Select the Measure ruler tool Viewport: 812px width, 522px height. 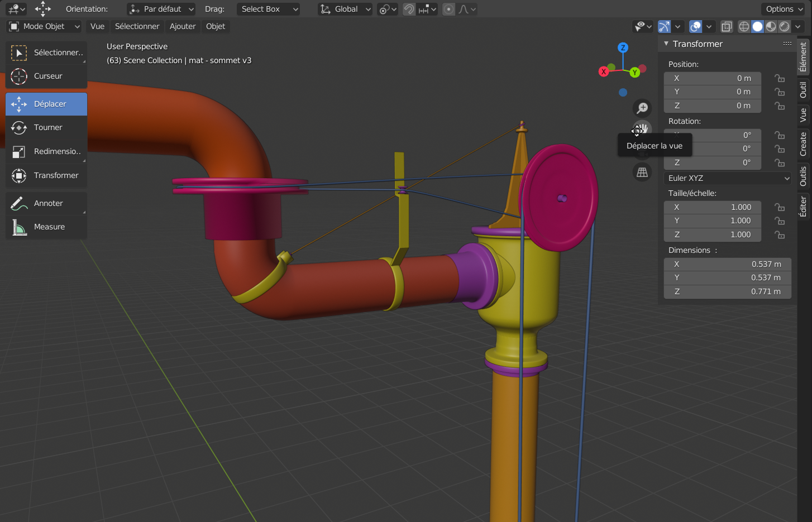46,227
